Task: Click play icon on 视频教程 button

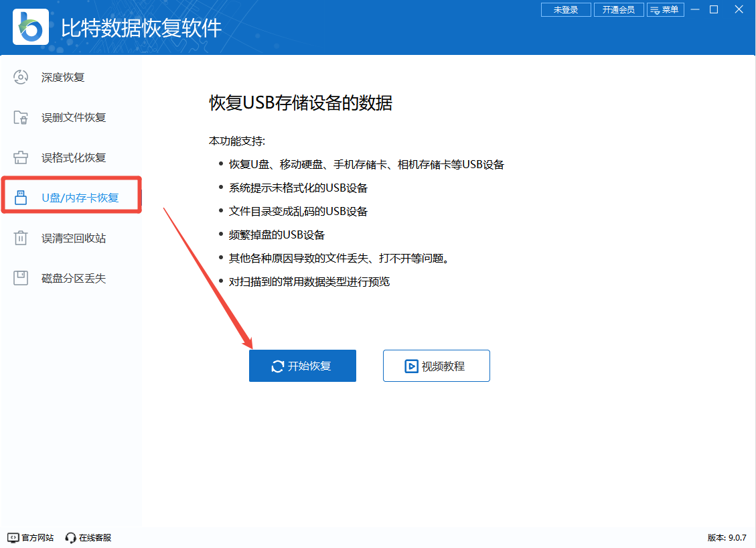Action: (x=411, y=366)
